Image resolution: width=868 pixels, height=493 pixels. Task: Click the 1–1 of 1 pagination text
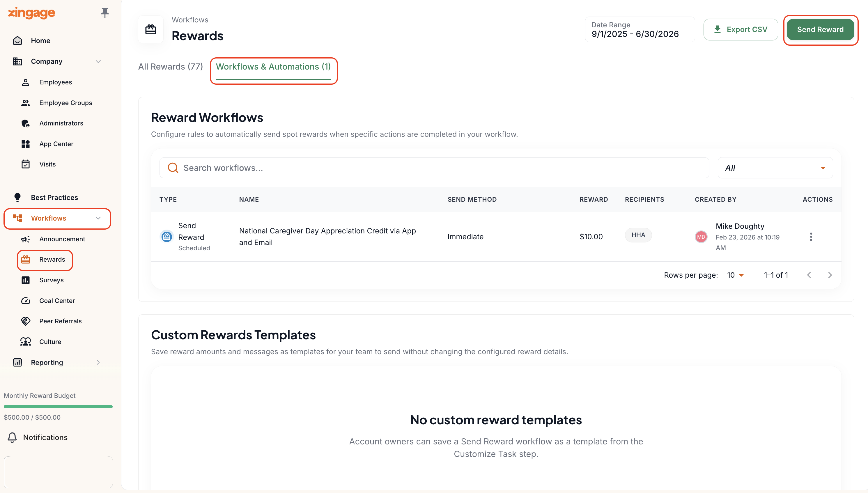[x=776, y=275]
